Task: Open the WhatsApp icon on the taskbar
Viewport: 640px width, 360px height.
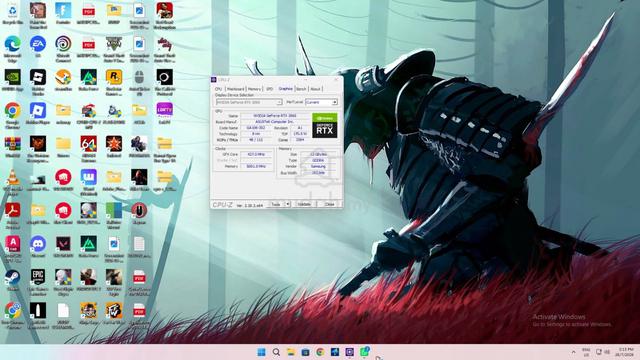Action: (x=364, y=351)
